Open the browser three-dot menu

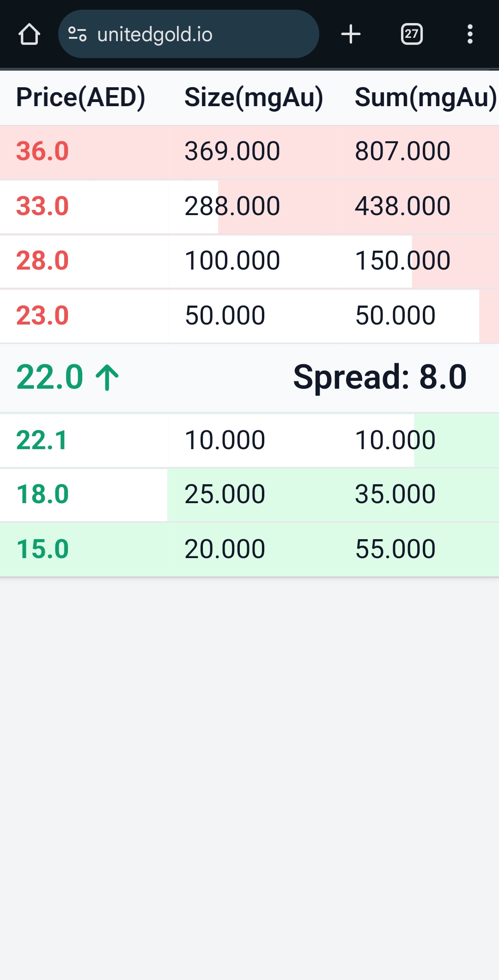tap(470, 34)
